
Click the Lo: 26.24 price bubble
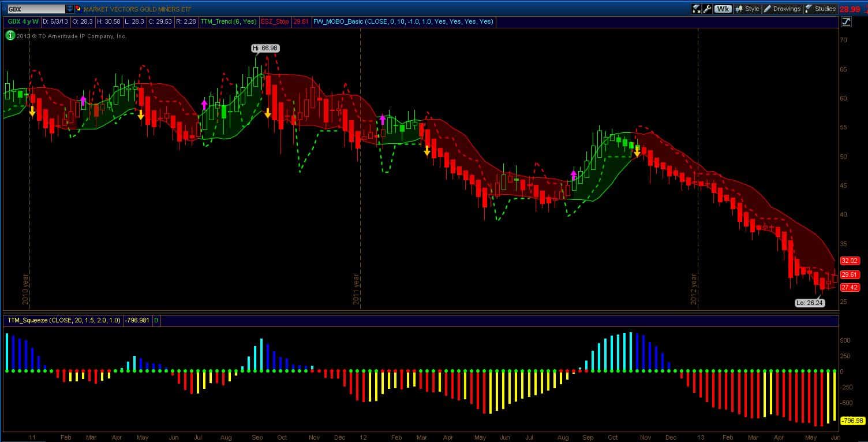click(x=809, y=303)
